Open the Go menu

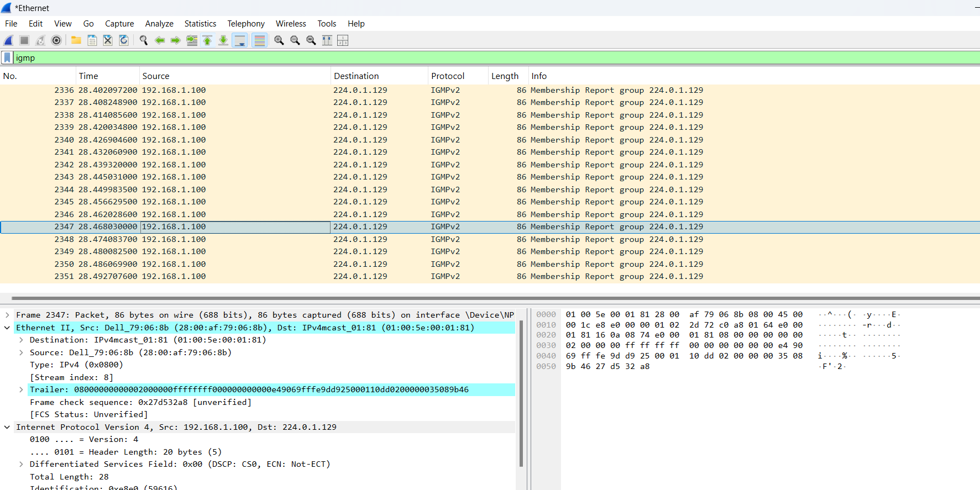88,24
